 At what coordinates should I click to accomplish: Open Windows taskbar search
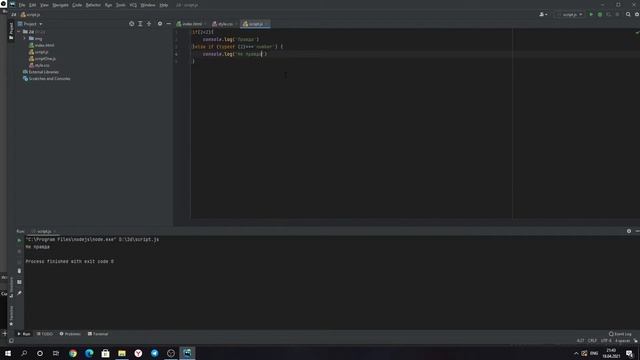(24, 353)
